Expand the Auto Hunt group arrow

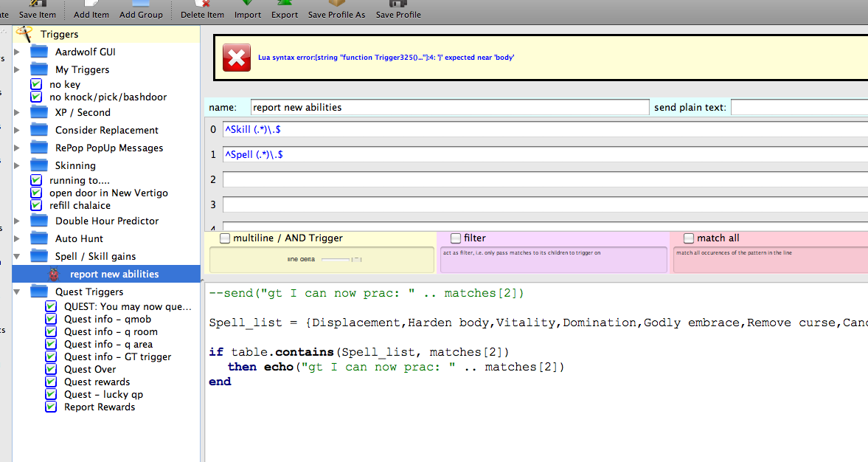coord(17,239)
